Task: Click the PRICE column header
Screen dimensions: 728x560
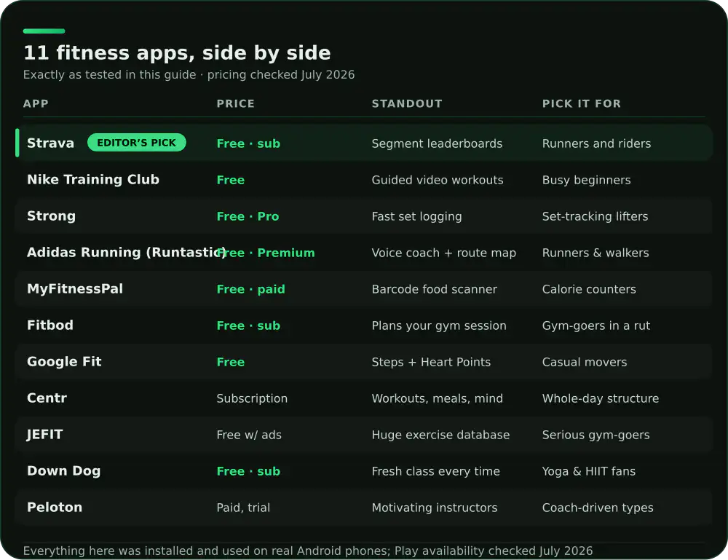Action: 235,103
